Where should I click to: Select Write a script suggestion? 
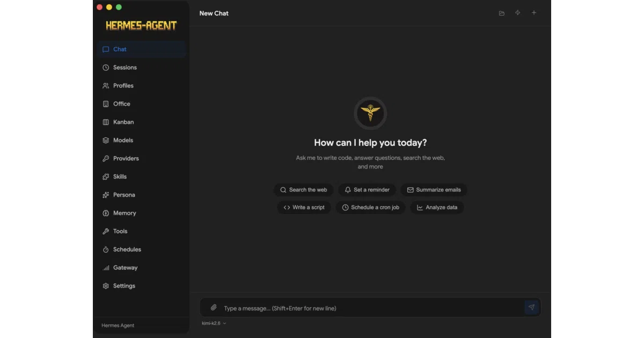pos(304,208)
